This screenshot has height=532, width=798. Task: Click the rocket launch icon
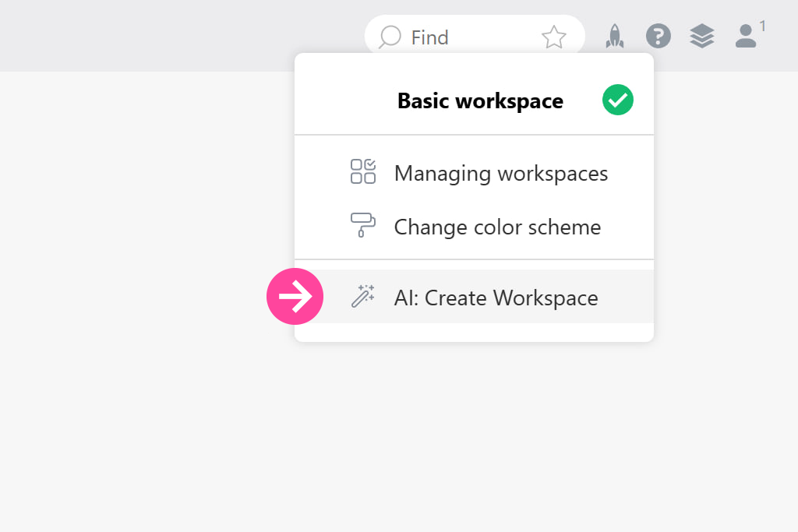615,36
